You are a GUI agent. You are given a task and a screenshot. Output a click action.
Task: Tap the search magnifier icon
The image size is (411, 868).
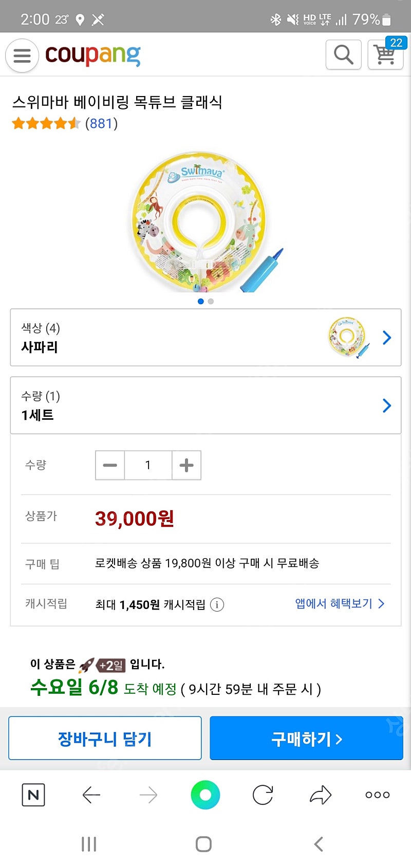[343, 54]
